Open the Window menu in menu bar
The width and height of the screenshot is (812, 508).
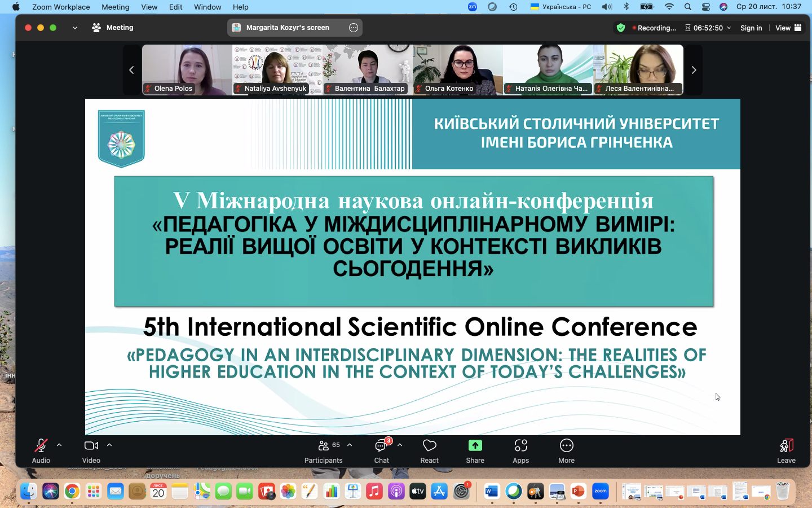click(208, 7)
